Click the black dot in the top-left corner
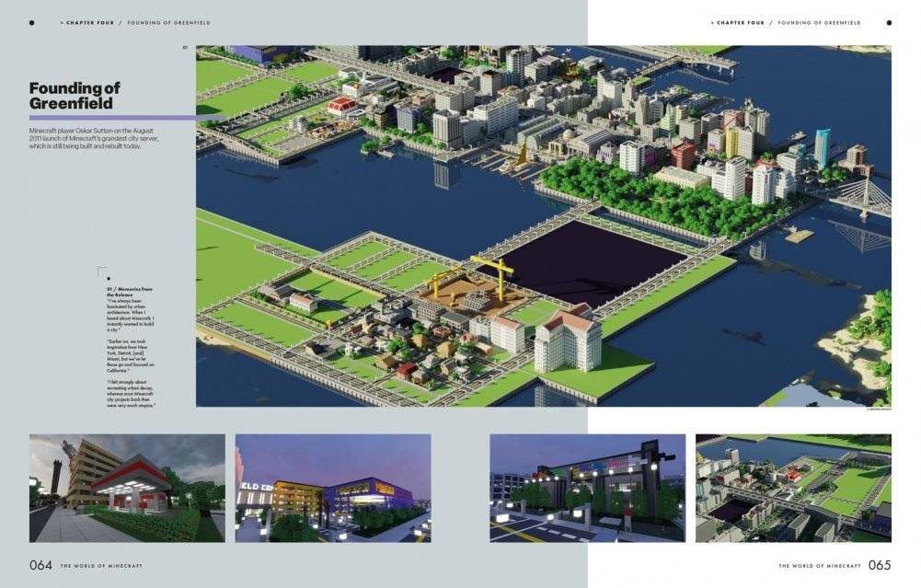Viewport: 921px width, 588px height. click(32, 22)
